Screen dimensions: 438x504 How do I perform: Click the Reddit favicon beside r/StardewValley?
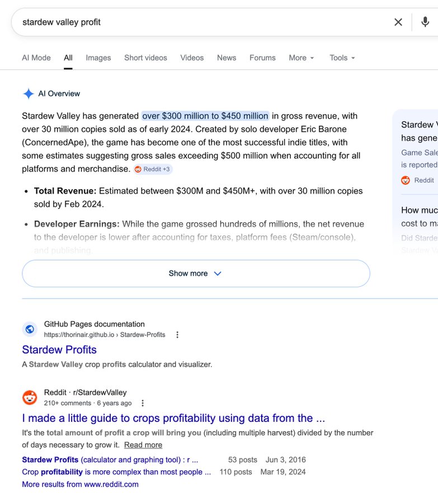(x=30, y=398)
